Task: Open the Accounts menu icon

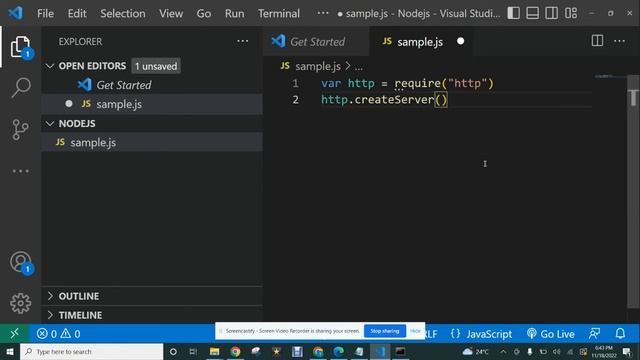Action: [20, 262]
